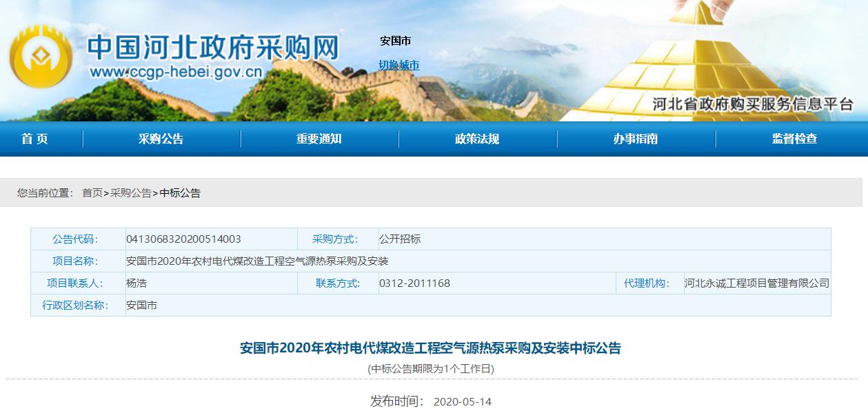Viewport: 868px width, 420px height.
Task: Click the 中标公告 breadcrumb item
Action: pyautogui.click(x=180, y=193)
